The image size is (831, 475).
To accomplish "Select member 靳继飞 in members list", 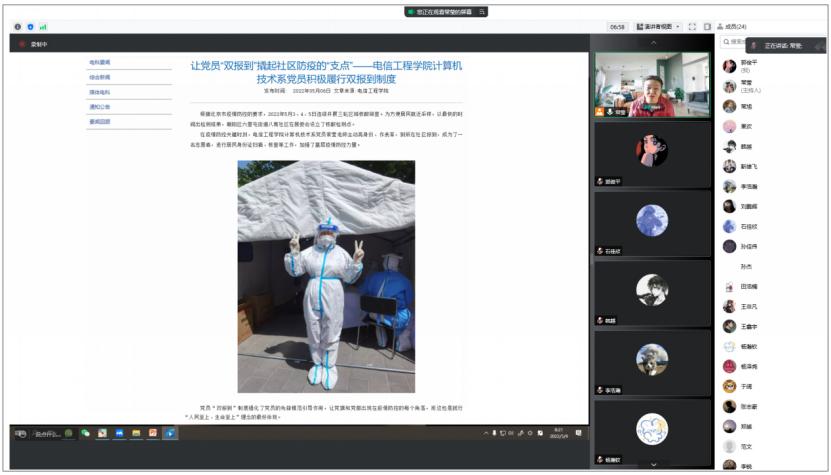I will [x=771, y=166].
